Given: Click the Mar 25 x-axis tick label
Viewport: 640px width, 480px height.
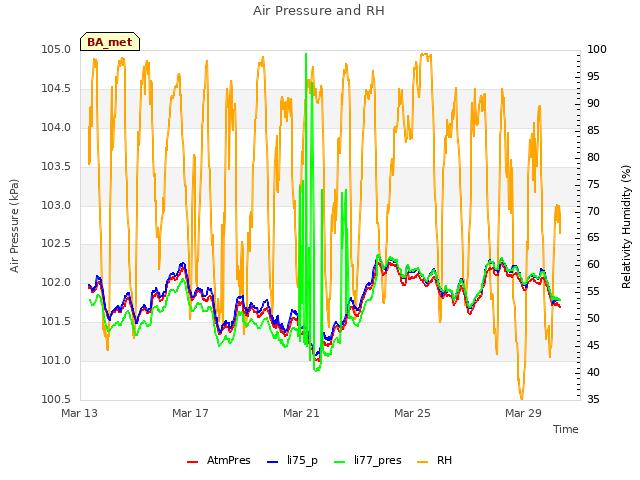Looking at the screenshot, I should (x=412, y=413).
